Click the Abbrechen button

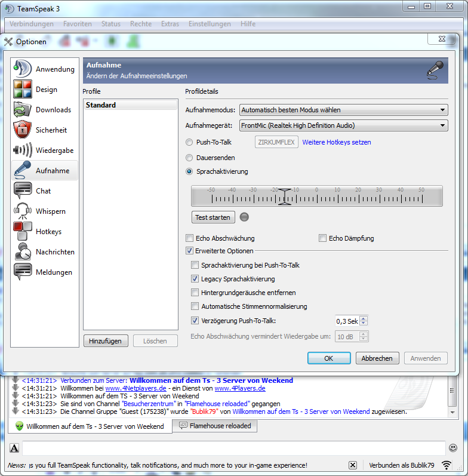(x=377, y=358)
